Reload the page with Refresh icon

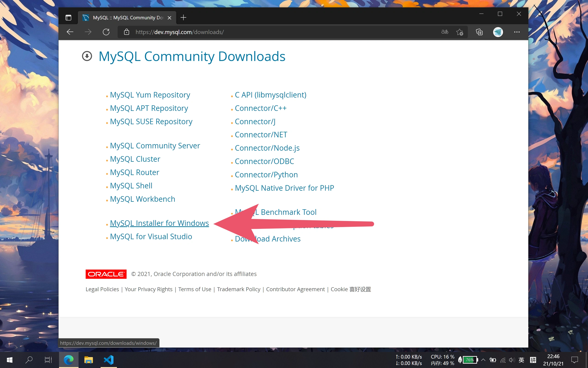[106, 32]
